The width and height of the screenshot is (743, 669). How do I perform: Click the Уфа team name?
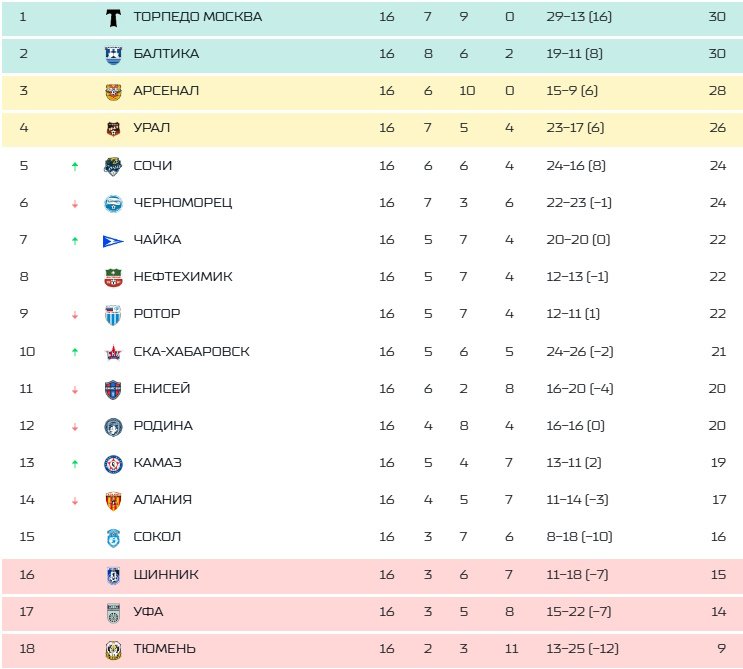tap(148, 611)
